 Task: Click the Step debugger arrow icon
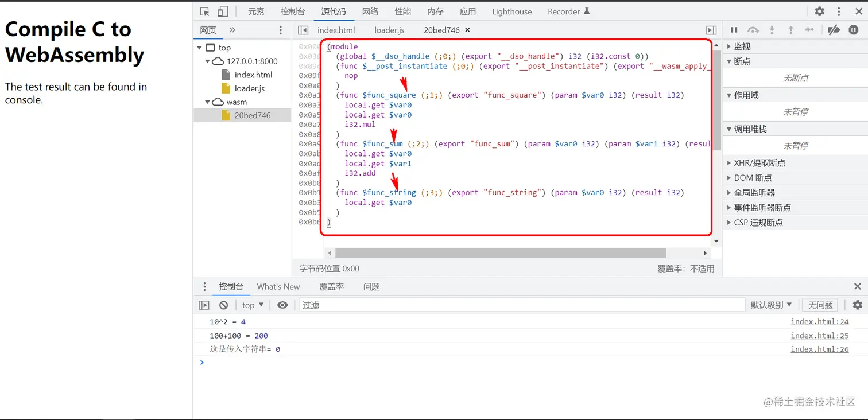[x=809, y=30]
